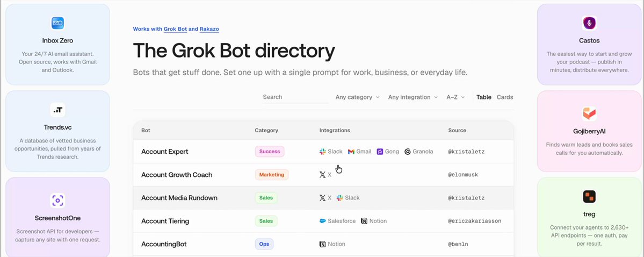Screen dimensions: 644x257
Task: Follow the Grok Bot link
Action: 176,29
